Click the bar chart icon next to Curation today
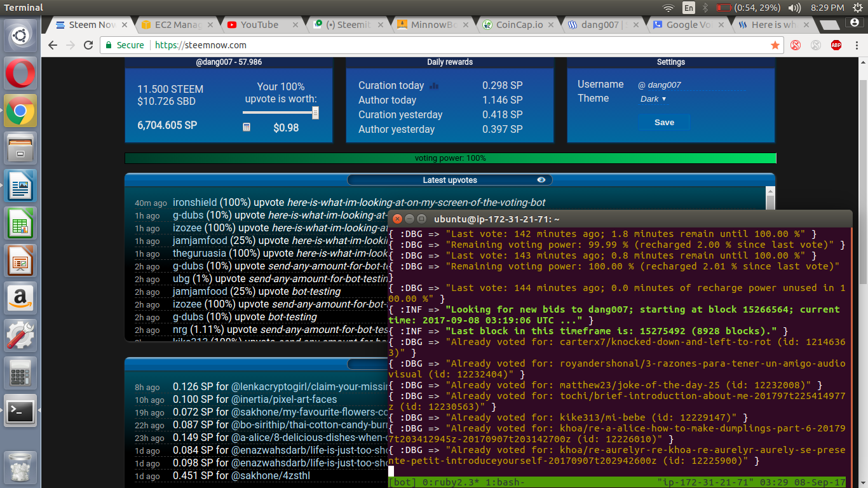Screen dimensions: 868x488 [x=435, y=86]
